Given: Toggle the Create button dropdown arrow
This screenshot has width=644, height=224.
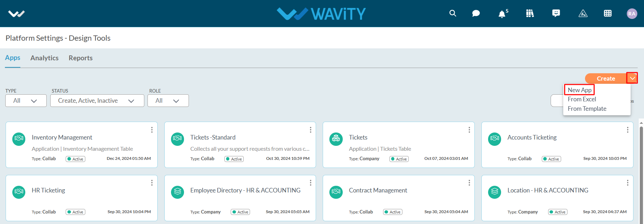Looking at the screenshot, I should click(x=632, y=78).
